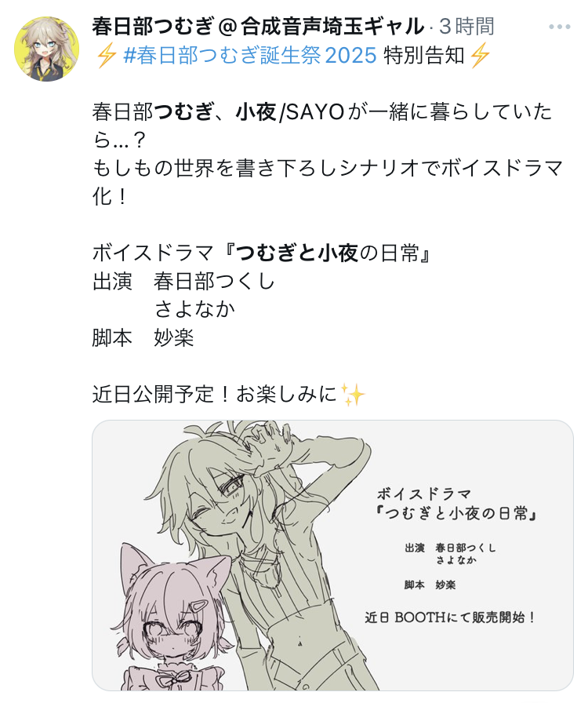Click the sparkles emoji after お楽しみに
Screen dimensions: 588x703
click(x=353, y=395)
